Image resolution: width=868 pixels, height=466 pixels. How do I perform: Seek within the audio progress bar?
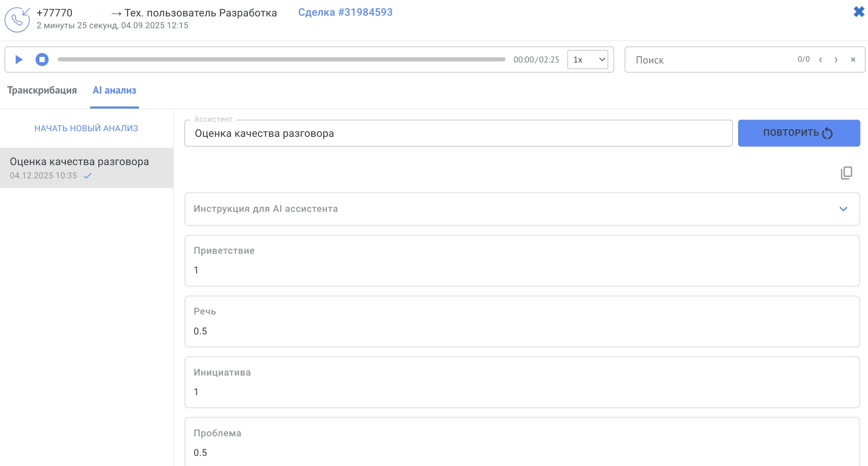281,60
